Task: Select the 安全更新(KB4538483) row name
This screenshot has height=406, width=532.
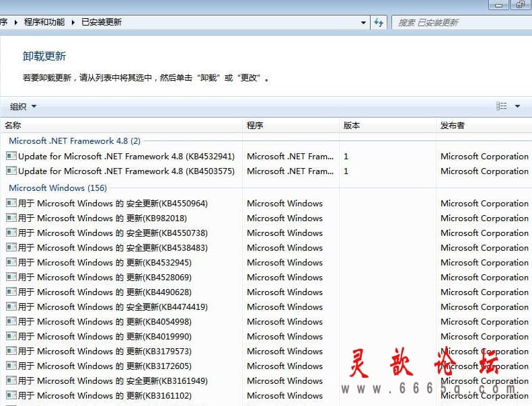Action: (112, 247)
